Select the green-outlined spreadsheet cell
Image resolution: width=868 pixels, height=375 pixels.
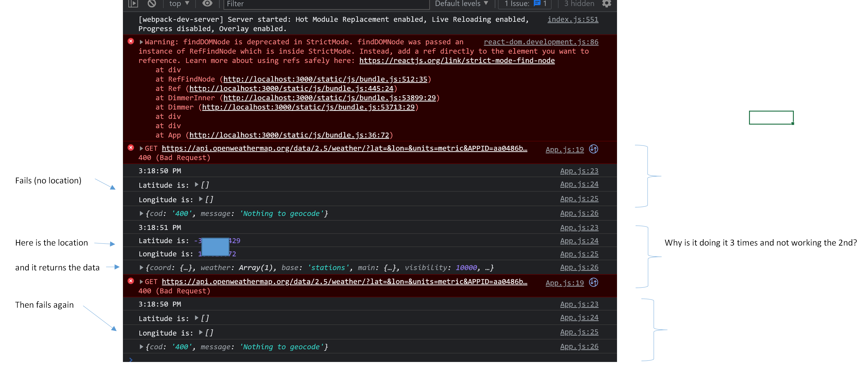(771, 118)
